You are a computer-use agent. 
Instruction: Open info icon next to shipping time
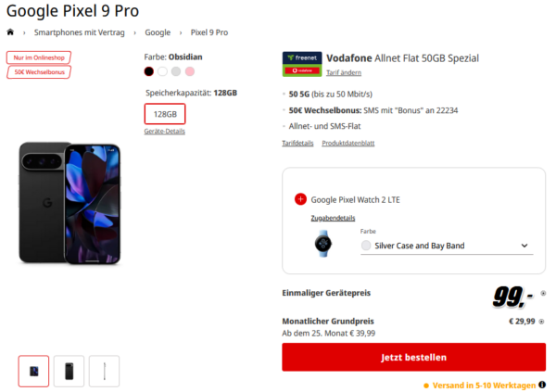542,385
